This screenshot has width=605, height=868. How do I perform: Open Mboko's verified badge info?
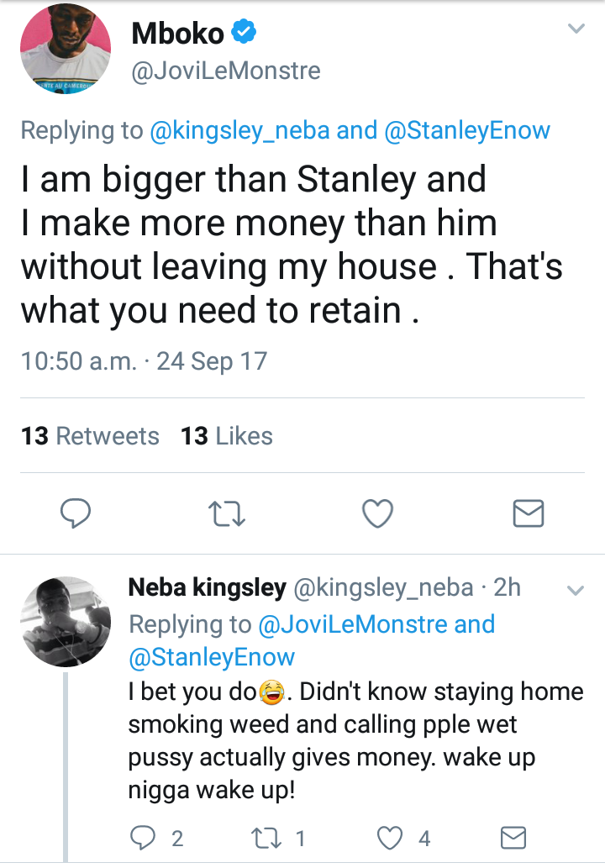[244, 31]
